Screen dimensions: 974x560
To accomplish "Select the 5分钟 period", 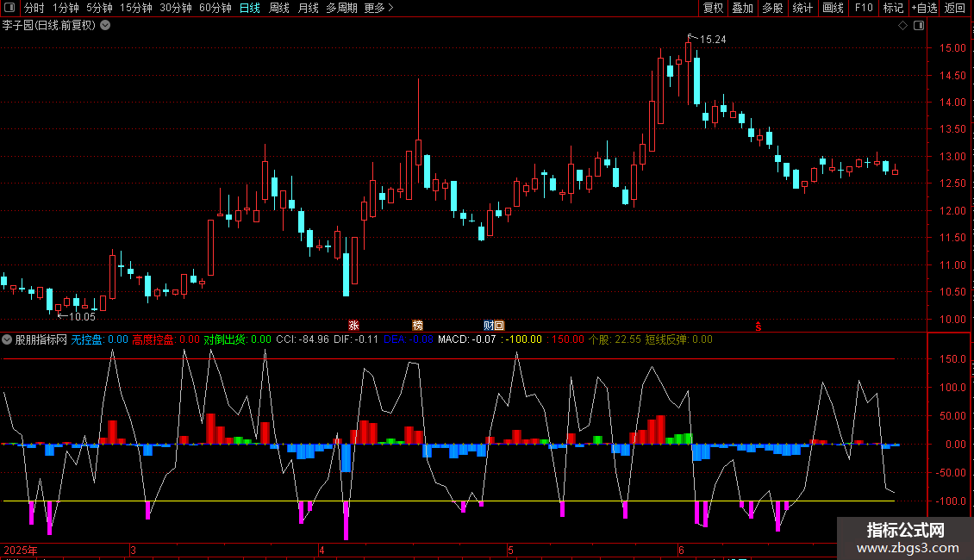I will tap(99, 8).
